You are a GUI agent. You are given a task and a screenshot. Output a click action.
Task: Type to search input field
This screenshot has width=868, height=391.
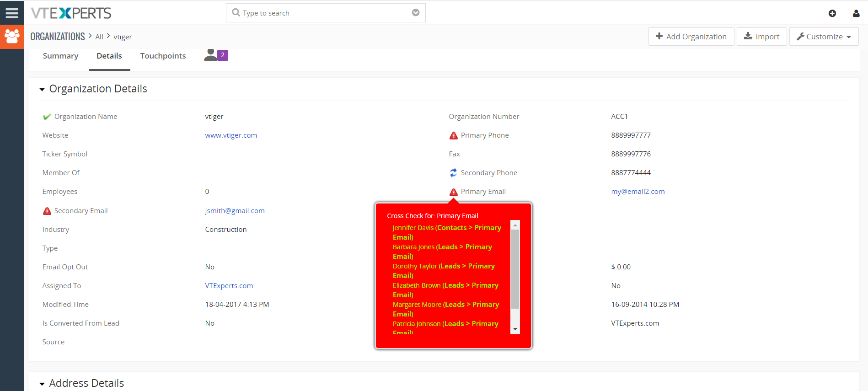pos(326,13)
